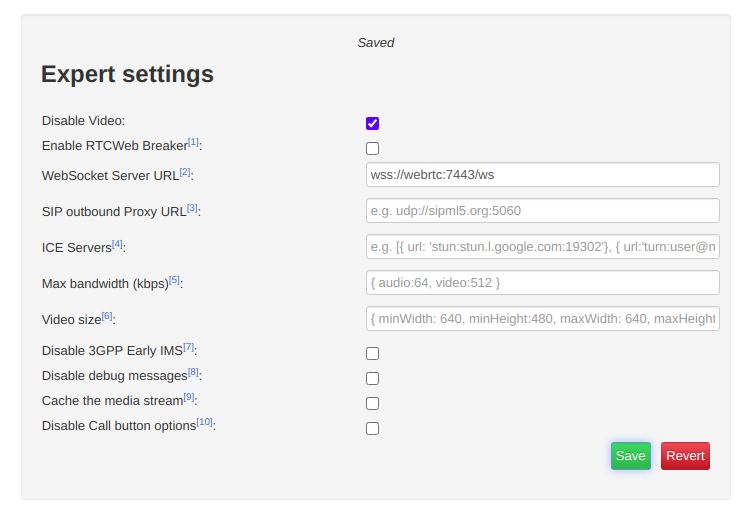Open footnote [2] beside WebSocket Server URL
Viewport: 755px width, 512px height.
(185, 172)
